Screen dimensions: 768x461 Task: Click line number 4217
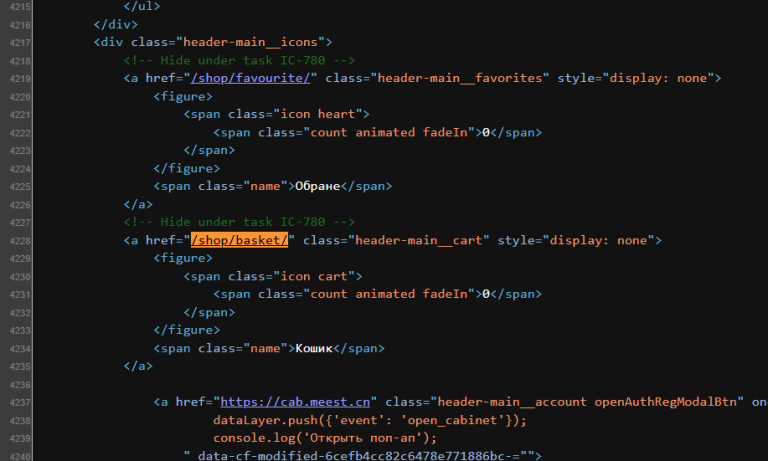coord(20,43)
